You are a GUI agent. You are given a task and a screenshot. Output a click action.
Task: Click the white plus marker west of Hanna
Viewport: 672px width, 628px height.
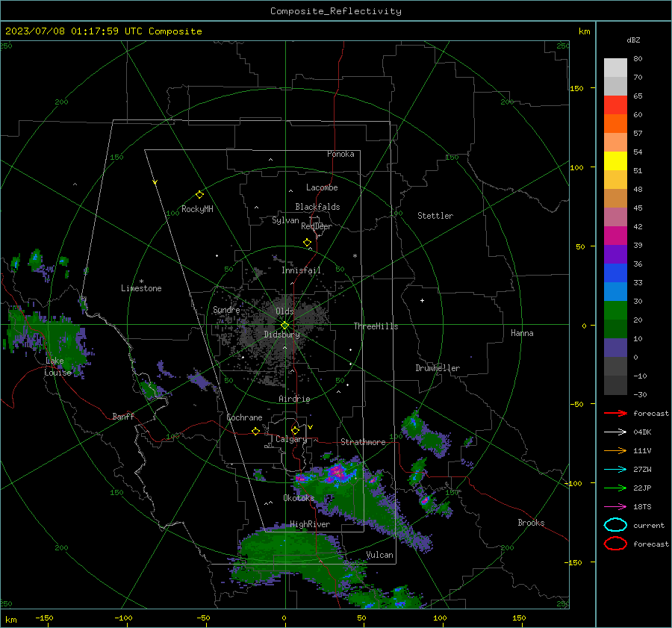point(422,300)
